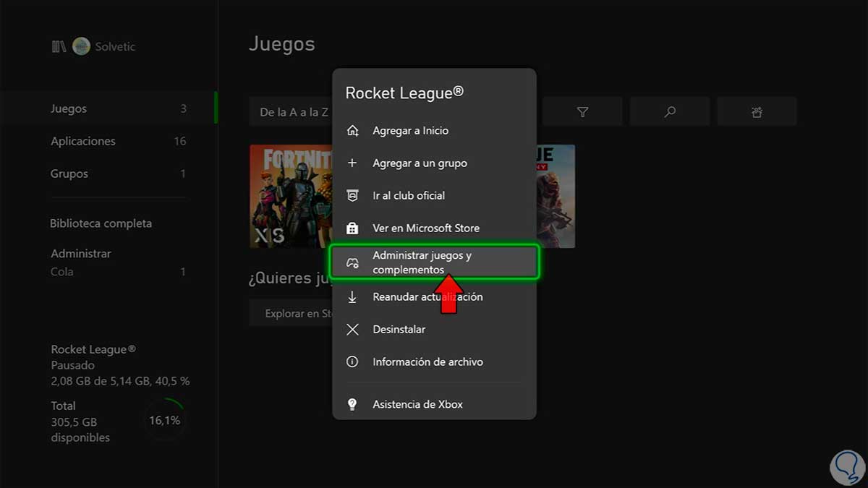Screen dimensions: 868x488
Task: Open Biblioteca completa
Action: tap(101, 224)
